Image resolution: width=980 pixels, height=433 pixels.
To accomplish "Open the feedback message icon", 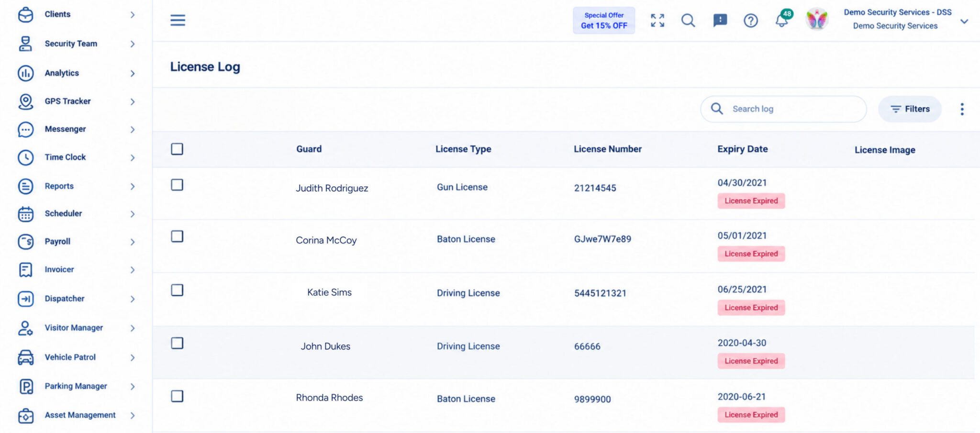I will [x=720, y=20].
